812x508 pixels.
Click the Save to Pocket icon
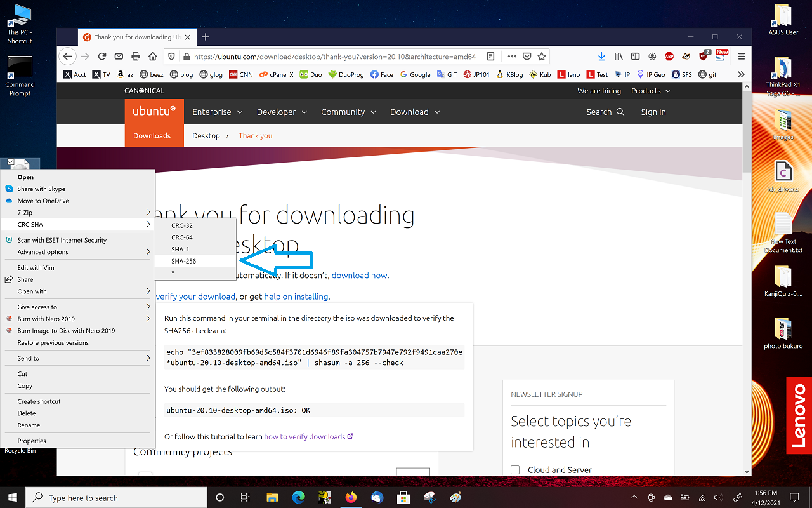click(x=528, y=57)
